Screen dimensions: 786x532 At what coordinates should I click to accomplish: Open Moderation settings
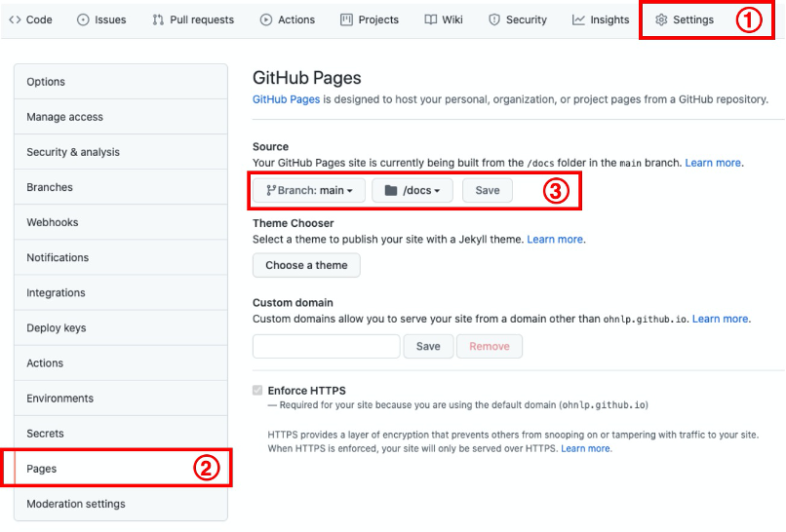121,504
